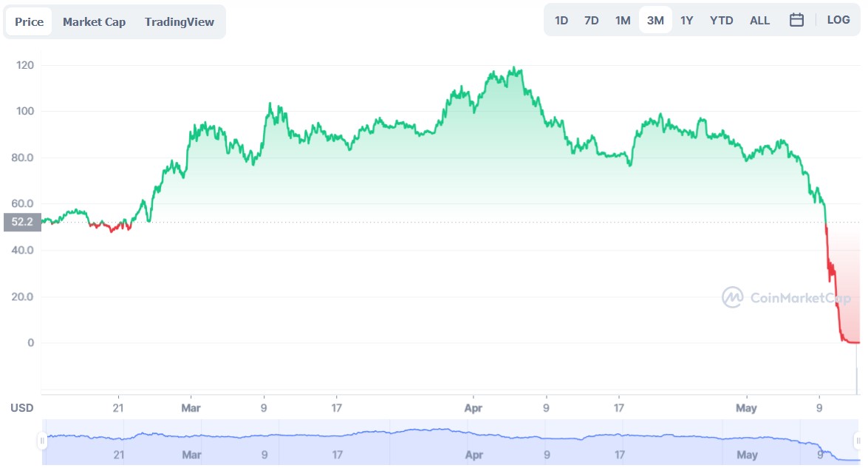Select the YTD time range
Screen dimensions: 868x468
[721, 20]
